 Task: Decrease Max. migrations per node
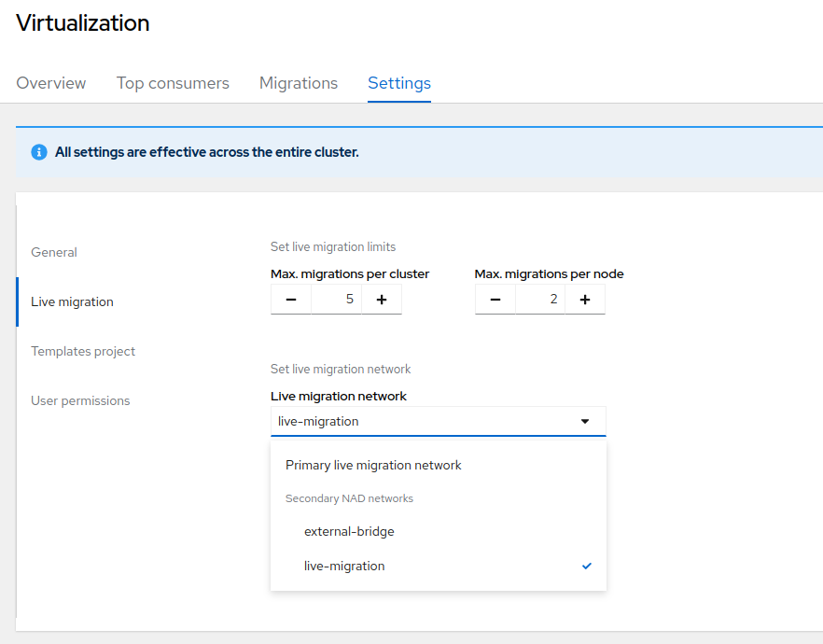pyautogui.click(x=495, y=299)
